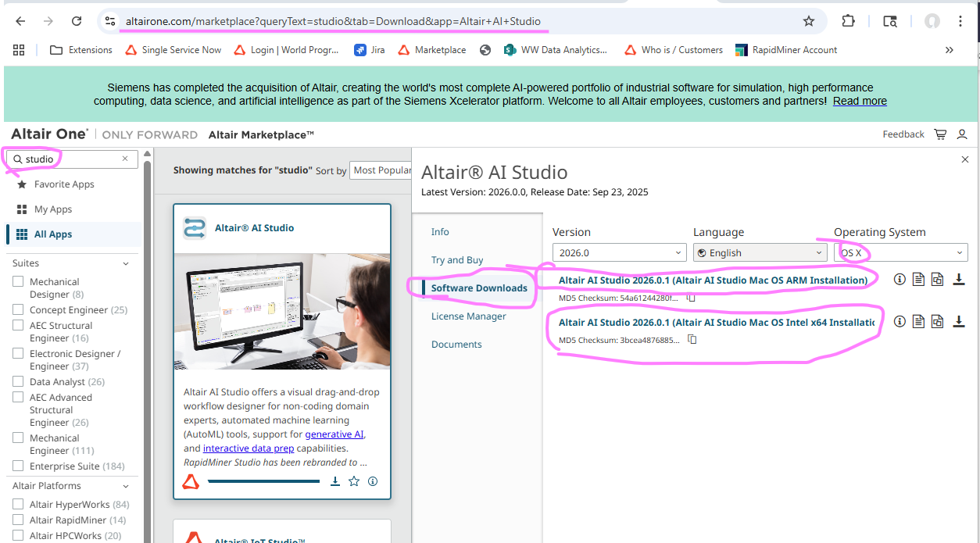
Task: Open the Language English dropdown
Action: pyautogui.click(x=760, y=252)
